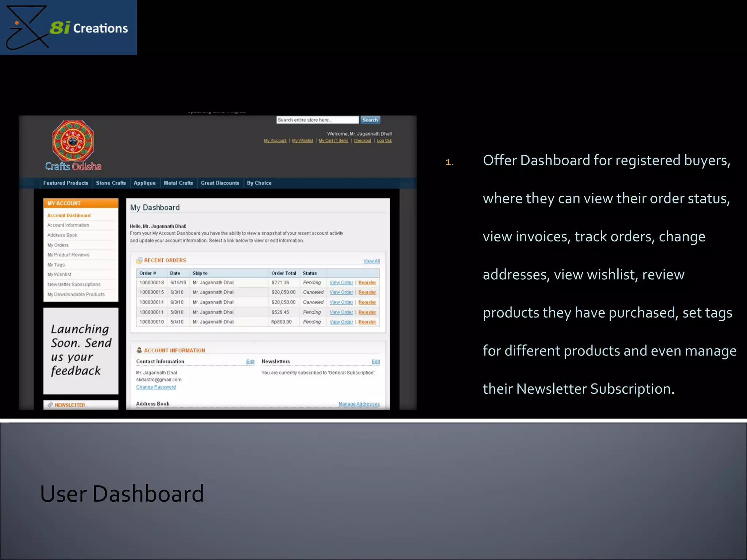Click the Crafts Odisha logo
Viewport: 747px width, 560px height.
(x=73, y=146)
